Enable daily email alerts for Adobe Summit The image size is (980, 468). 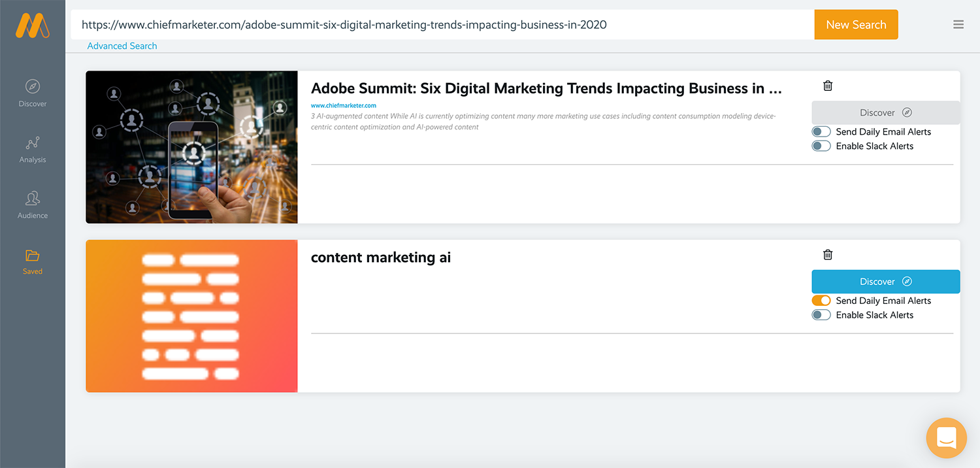tap(821, 132)
